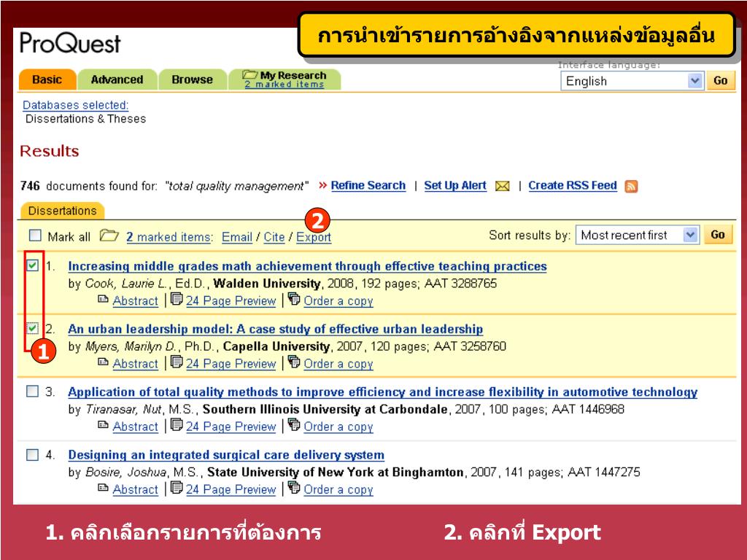Click the Export link for marked items
This screenshot has width=747, height=560.
(314, 237)
